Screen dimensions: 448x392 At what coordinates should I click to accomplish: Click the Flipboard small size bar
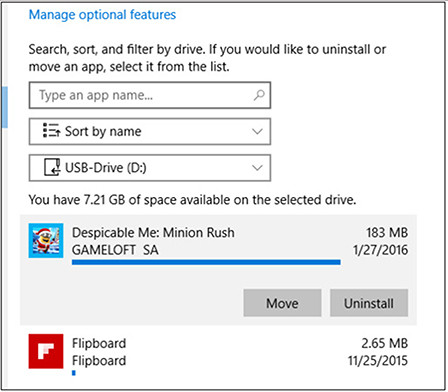(74, 373)
